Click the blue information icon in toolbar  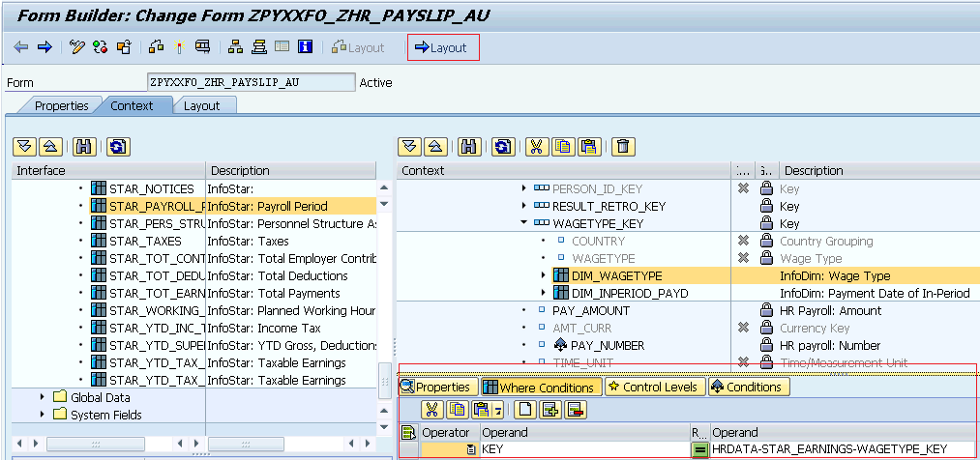pyautogui.click(x=305, y=47)
